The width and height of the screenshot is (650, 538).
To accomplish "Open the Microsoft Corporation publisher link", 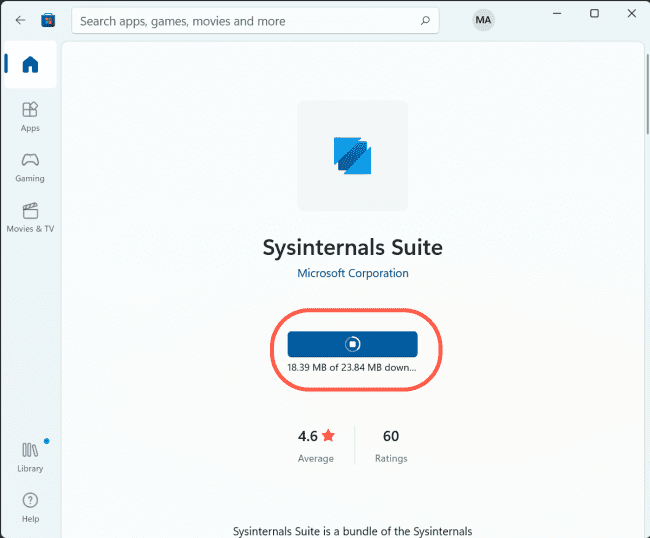I will click(353, 273).
